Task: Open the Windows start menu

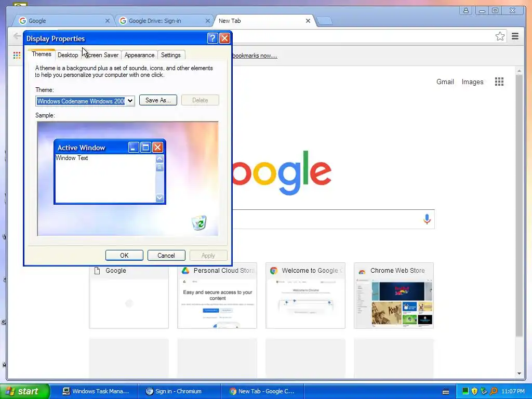Action: coord(25,391)
